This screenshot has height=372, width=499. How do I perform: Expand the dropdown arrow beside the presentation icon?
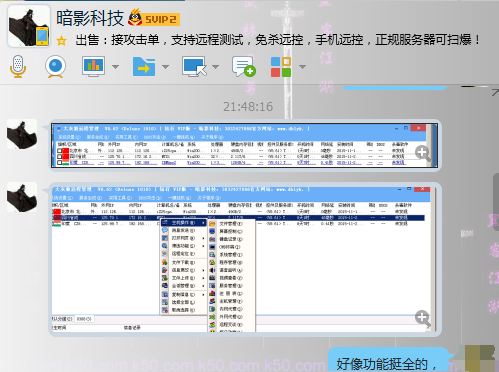click(x=115, y=67)
